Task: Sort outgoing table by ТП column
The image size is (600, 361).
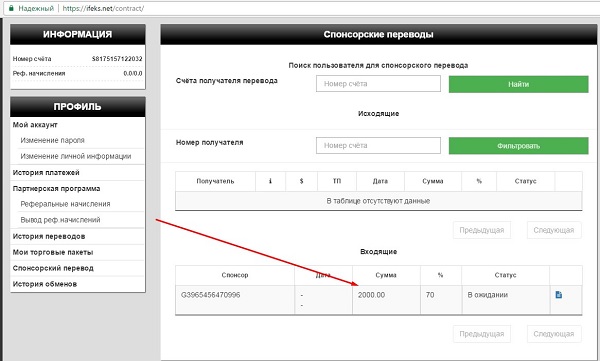Action: click(337, 181)
